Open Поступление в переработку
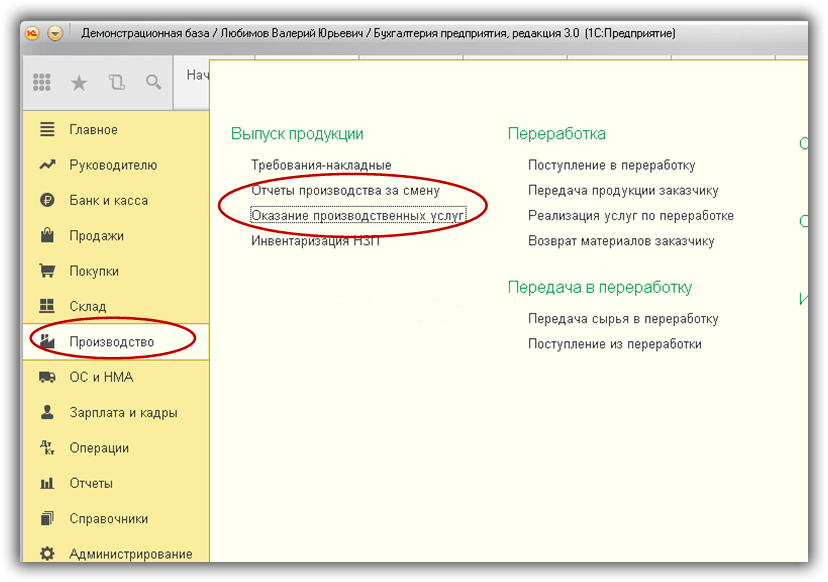This screenshot has width=828, height=582. point(611,165)
